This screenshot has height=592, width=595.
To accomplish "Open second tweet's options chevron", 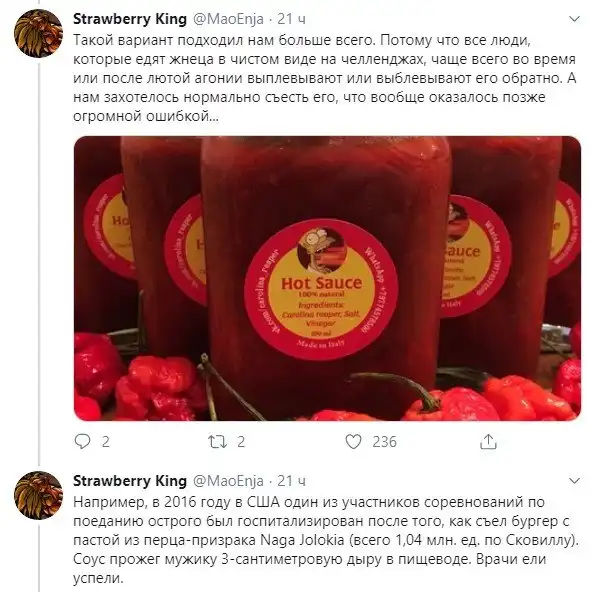I will pos(575,481).
